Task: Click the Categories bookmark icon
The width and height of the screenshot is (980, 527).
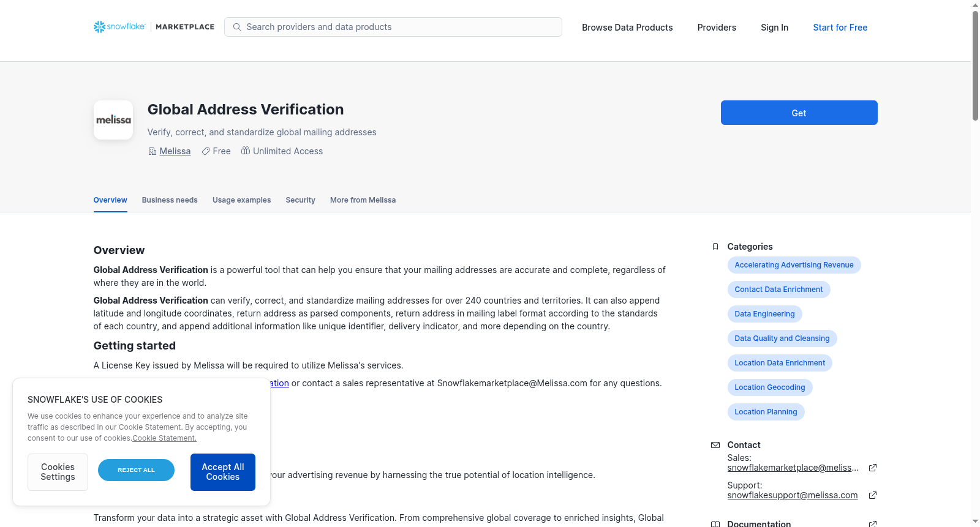Action: tap(715, 247)
